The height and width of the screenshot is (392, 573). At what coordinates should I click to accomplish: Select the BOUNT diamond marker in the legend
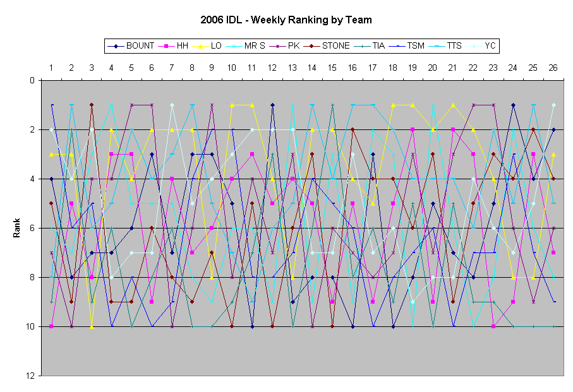114,45
